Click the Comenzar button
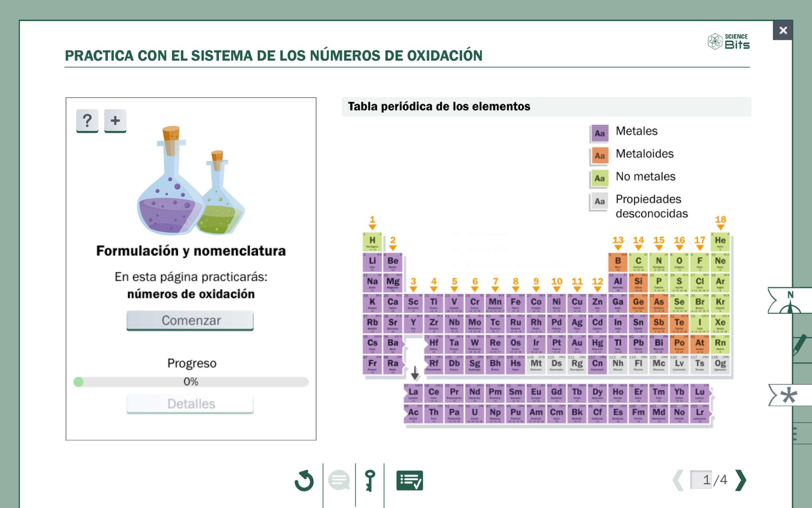The height and width of the screenshot is (508, 812). [x=190, y=321]
